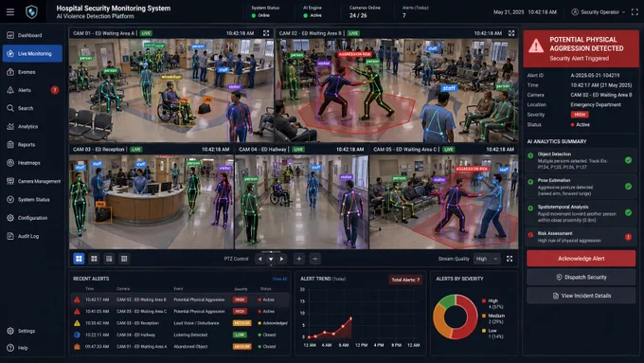Expand CAM 01 feed to fullscreen

(x=266, y=33)
